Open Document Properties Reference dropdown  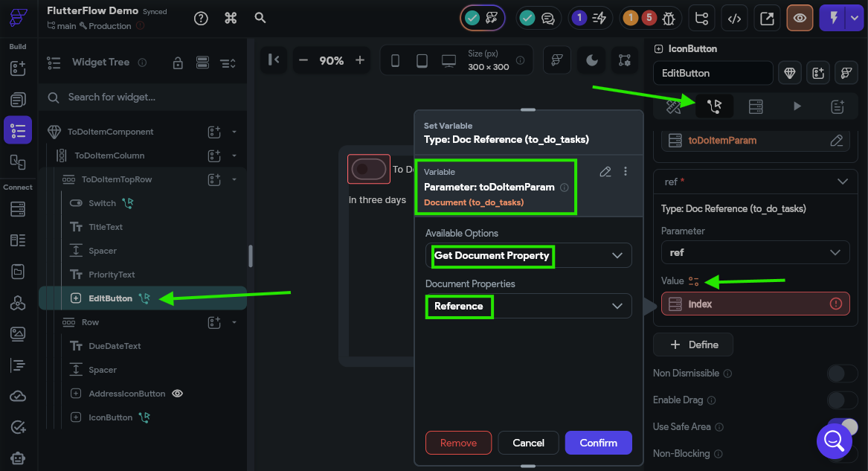pos(528,306)
